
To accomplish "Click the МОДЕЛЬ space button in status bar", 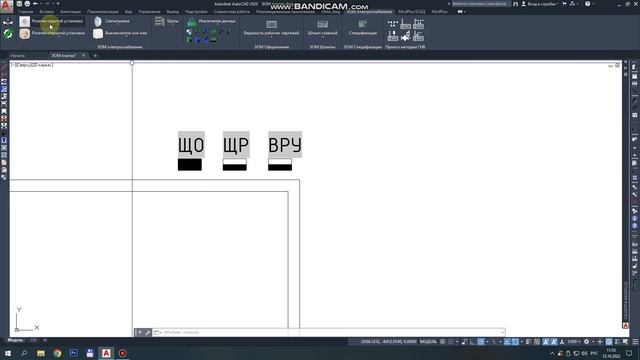I will point(428,342).
